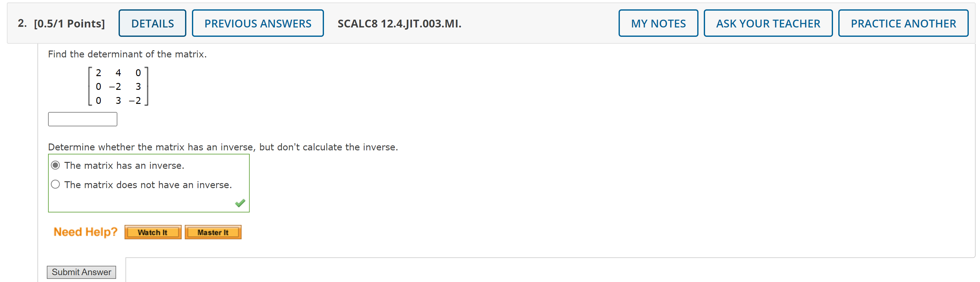Click 'Find the determinant of the matrix' text
This screenshot has height=282, width=980.
pyautogui.click(x=127, y=54)
